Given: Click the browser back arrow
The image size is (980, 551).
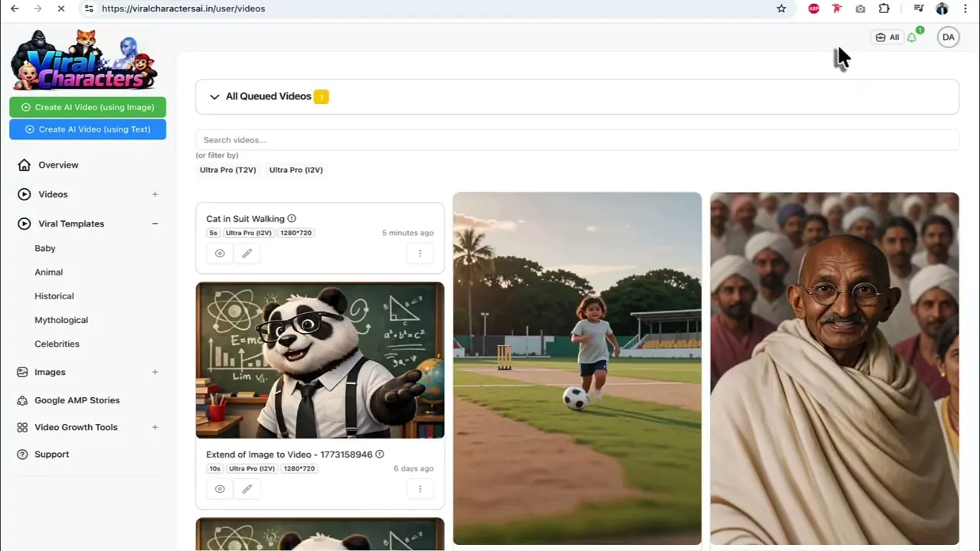Looking at the screenshot, I should 15,8.
